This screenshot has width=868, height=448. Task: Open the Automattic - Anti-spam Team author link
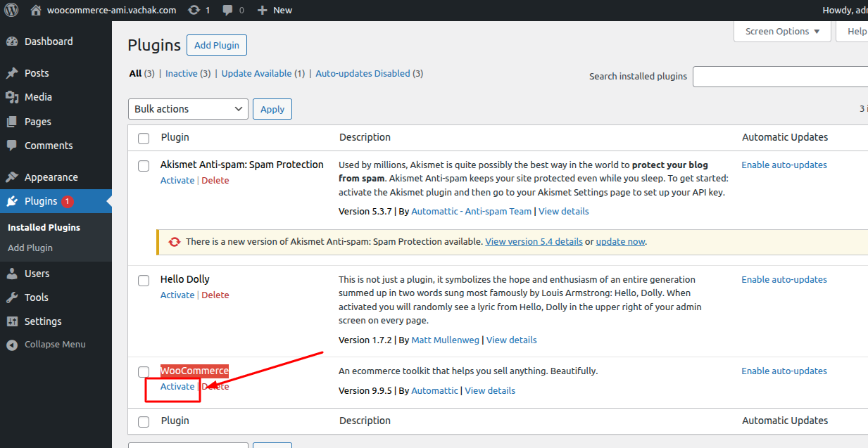(x=472, y=211)
